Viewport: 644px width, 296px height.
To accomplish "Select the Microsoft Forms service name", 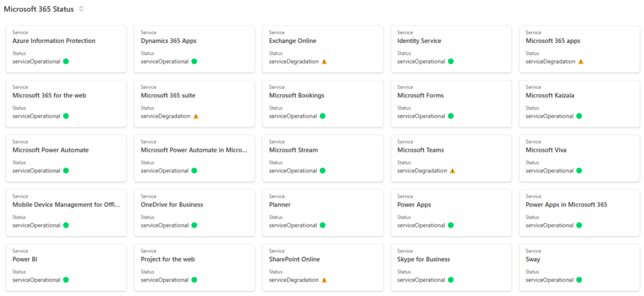I will 421,95.
